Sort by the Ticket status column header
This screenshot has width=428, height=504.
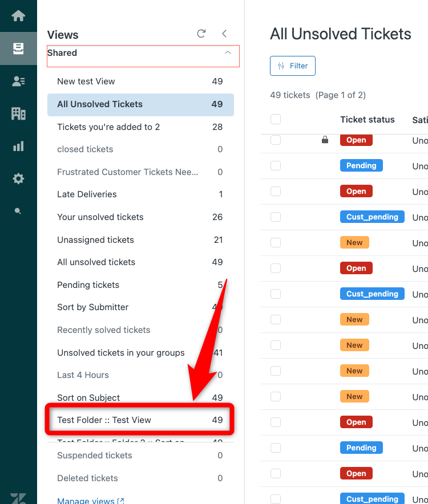pyautogui.click(x=367, y=120)
